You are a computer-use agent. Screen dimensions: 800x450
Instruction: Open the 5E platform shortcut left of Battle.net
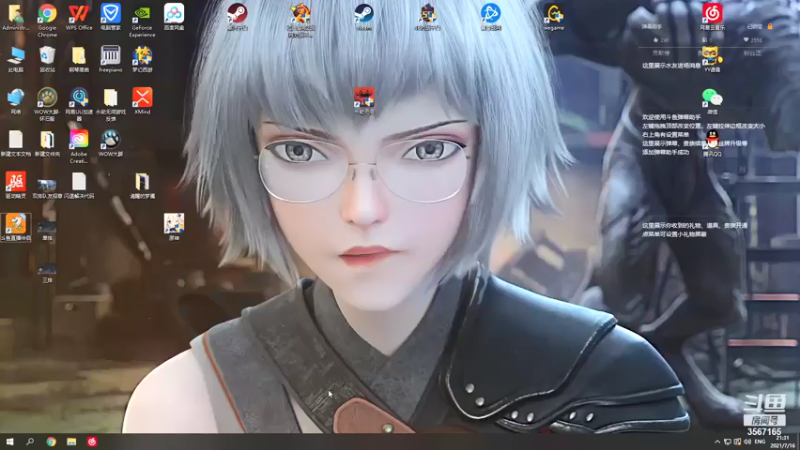(428, 17)
